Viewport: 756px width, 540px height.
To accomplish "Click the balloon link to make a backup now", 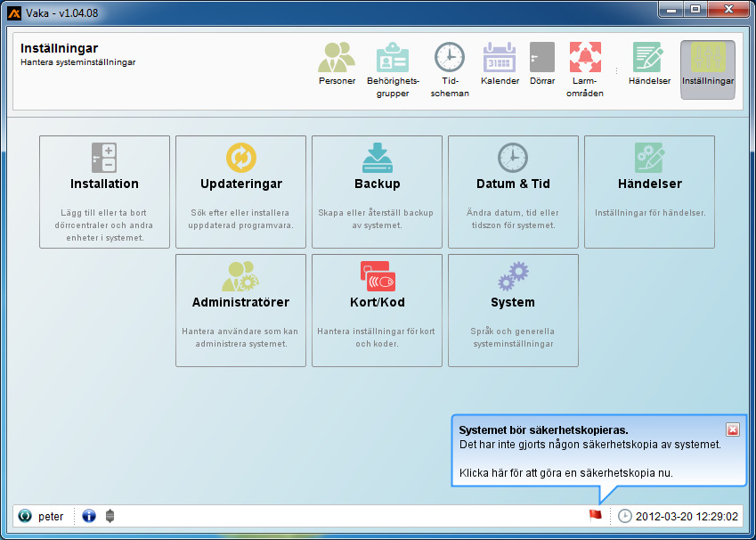I will [566, 472].
